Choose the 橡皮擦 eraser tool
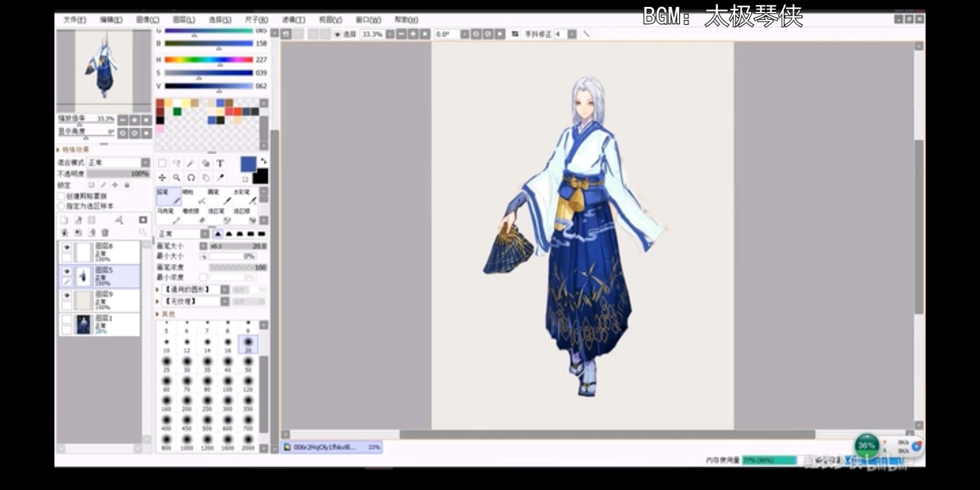This screenshot has width=980, height=490. point(194,216)
